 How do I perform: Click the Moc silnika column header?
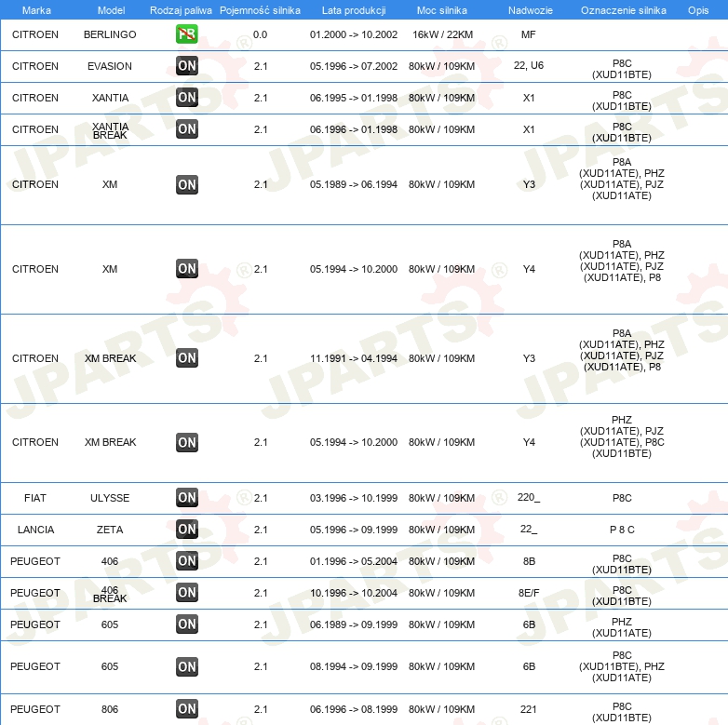coord(442,10)
